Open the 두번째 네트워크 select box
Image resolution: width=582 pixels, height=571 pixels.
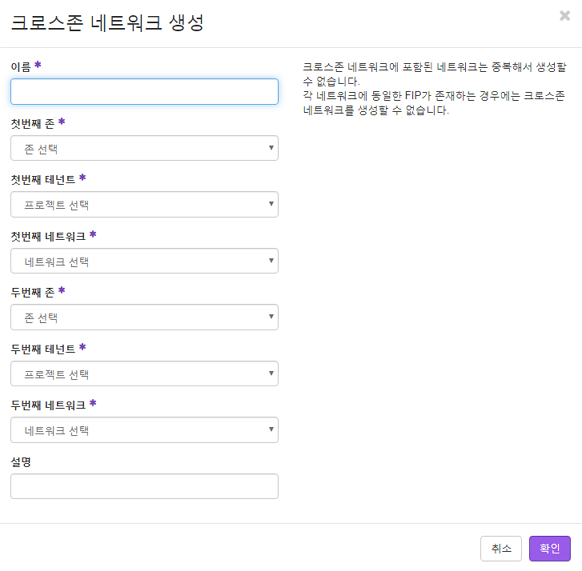pos(144,430)
